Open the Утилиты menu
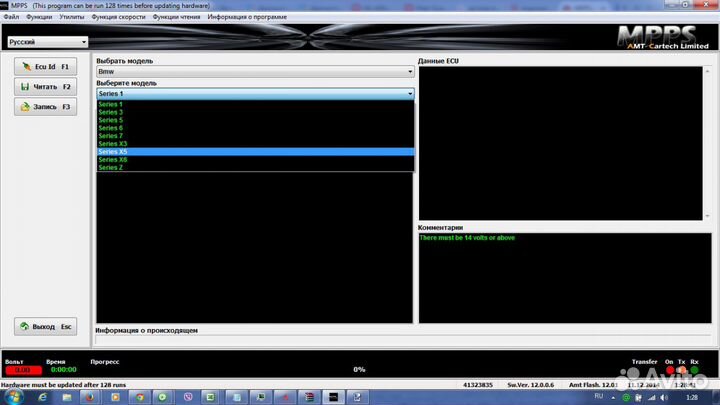The image size is (720, 405). click(71, 18)
